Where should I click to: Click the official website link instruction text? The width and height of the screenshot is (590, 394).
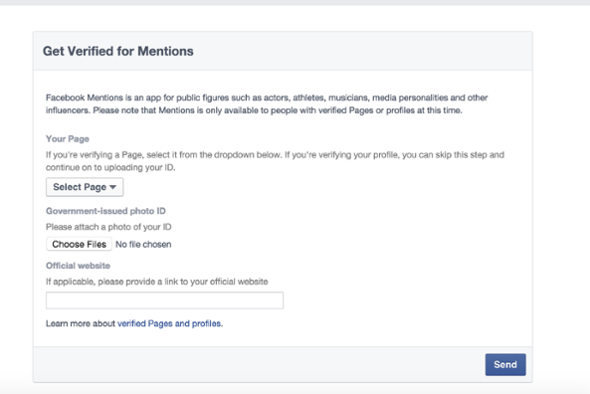(x=157, y=281)
